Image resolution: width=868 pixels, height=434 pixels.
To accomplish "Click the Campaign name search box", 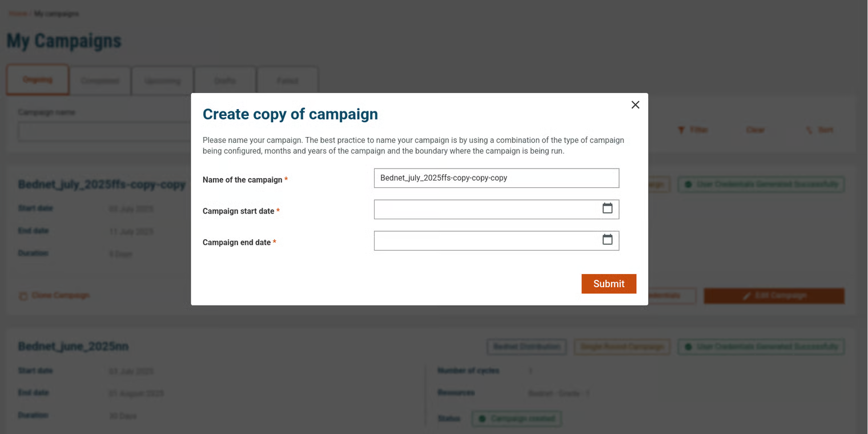I will (x=103, y=131).
